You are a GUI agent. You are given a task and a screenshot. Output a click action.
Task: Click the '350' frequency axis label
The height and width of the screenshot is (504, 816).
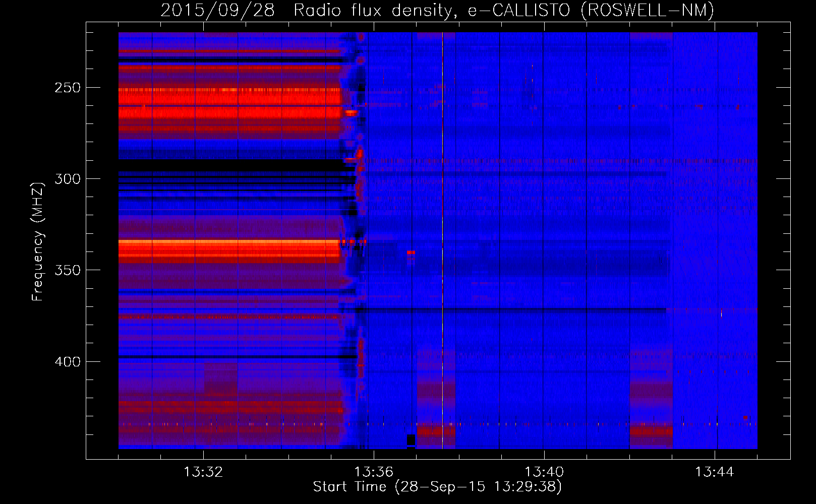pos(68,270)
